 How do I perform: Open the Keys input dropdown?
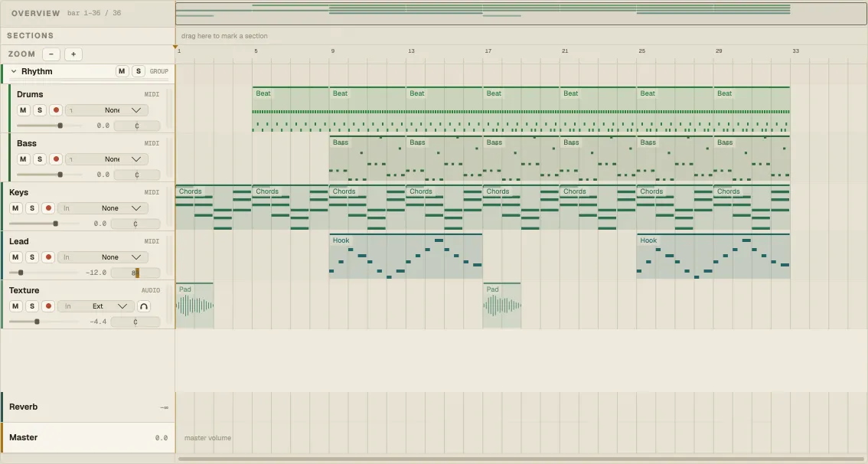pos(103,208)
